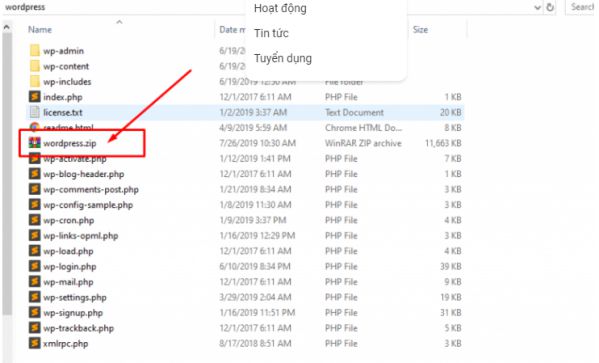Select the xmlrpc.php file name

pyautogui.click(x=66, y=344)
